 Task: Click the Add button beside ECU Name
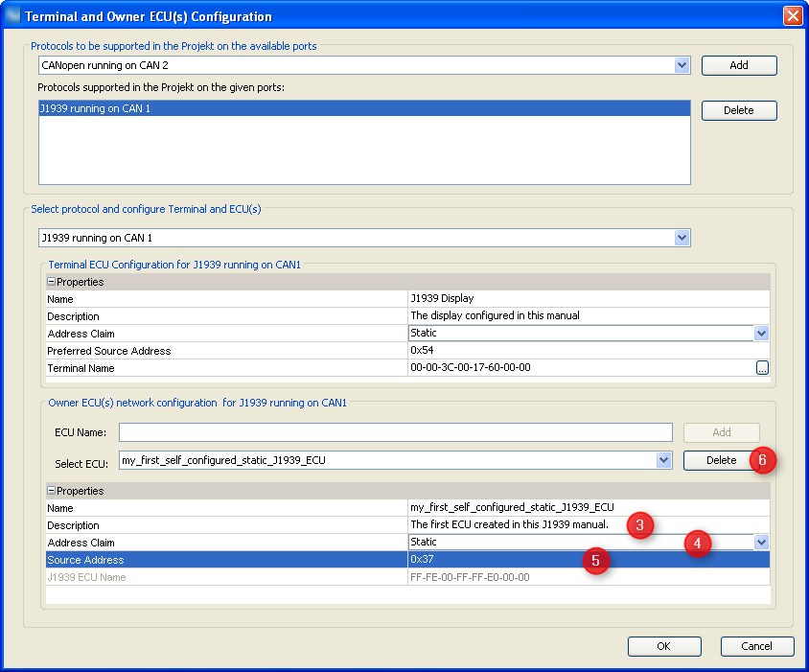(720, 432)
